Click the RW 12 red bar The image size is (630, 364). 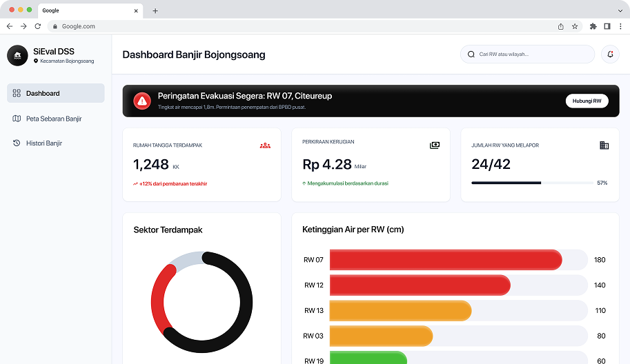click(x=420, y=285)
